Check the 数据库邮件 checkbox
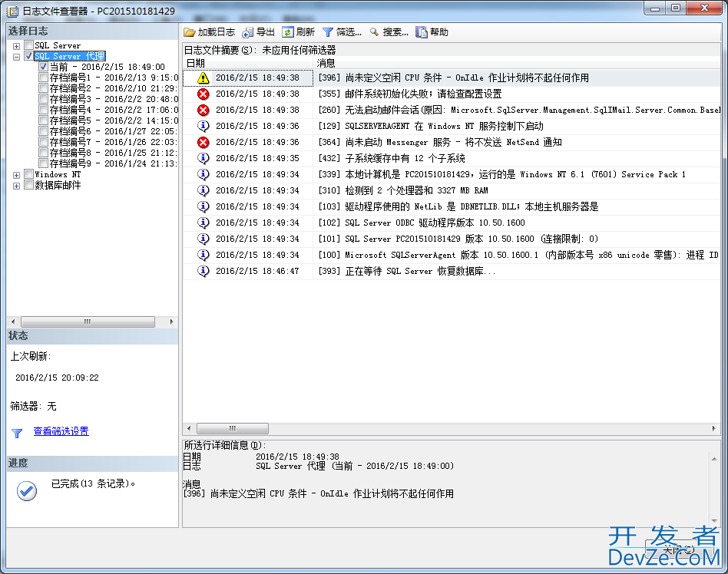The height and width of the screenshot is (574, 728). (28, 185)
